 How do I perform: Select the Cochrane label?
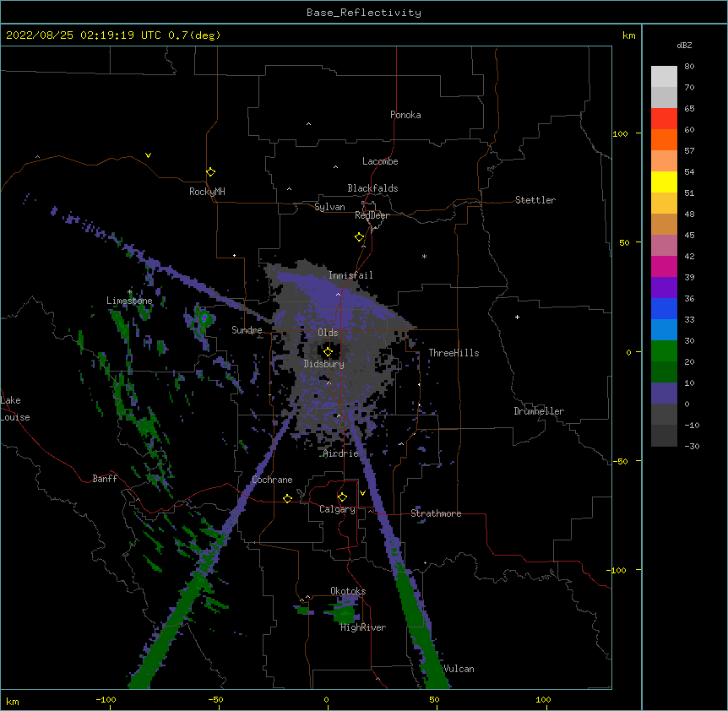pyautogui.click(x=272, y=480)
